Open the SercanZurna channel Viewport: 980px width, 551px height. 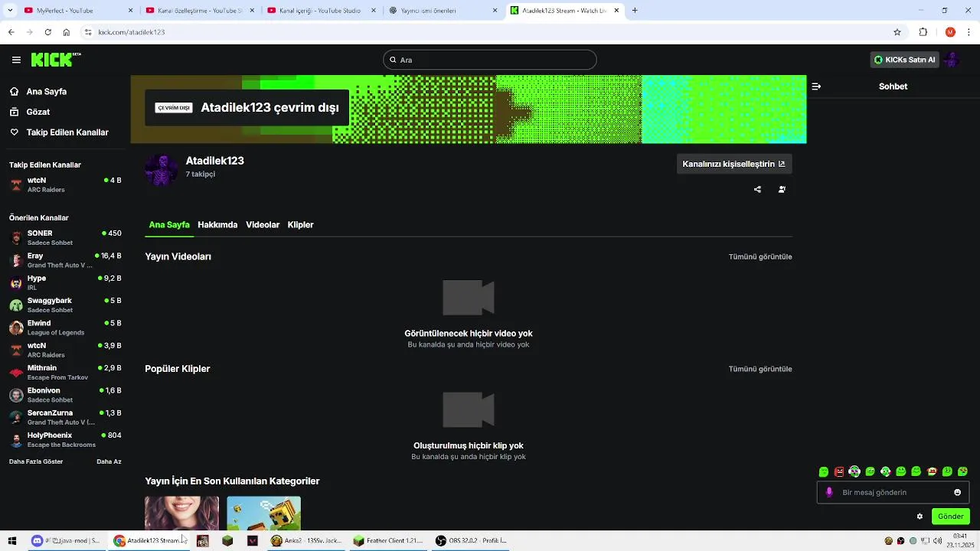click(65, 417)
